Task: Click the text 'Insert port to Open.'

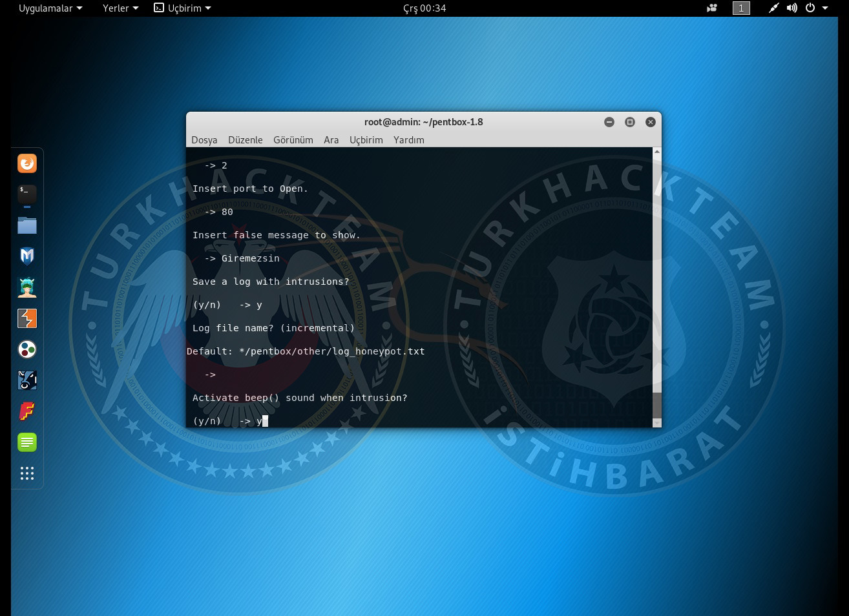Action: point(250,189)
